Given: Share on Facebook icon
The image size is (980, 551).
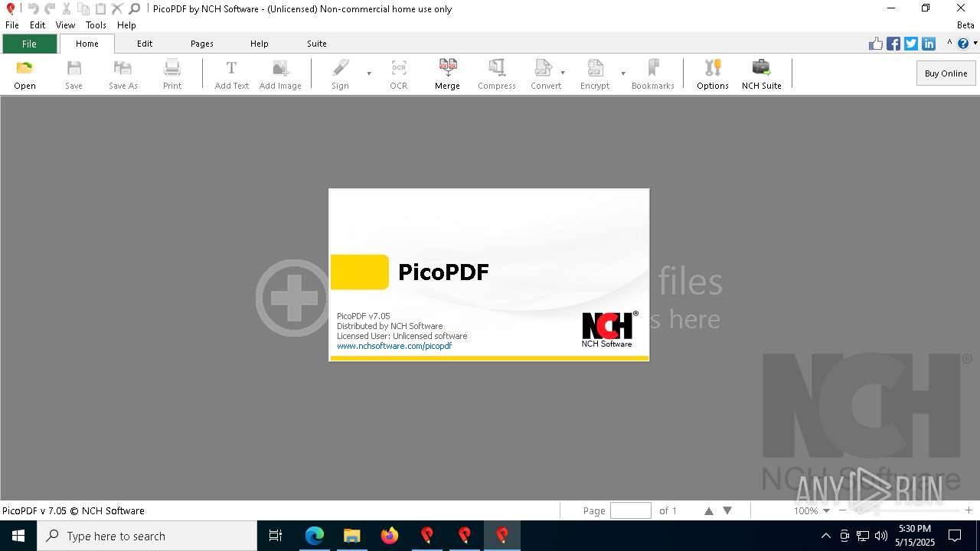Looking at the screenshot, I should point(893,44).
